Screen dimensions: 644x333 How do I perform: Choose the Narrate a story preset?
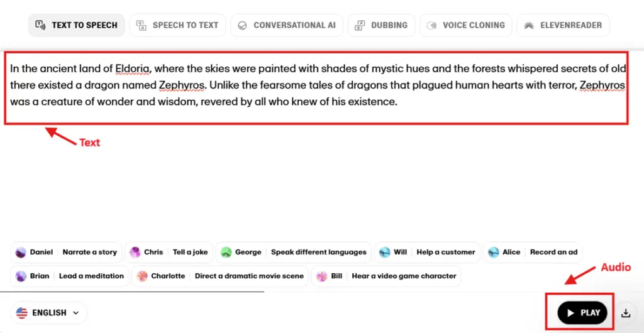pos(90,252)
